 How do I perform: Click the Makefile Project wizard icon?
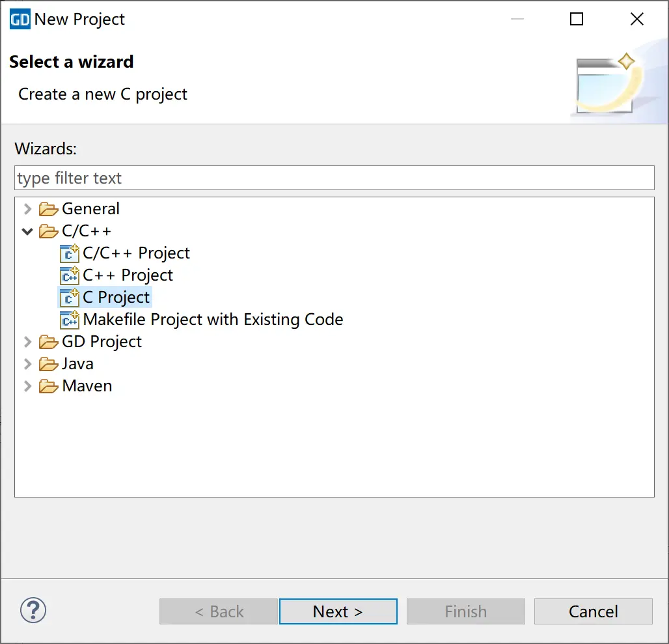point(69,320)
